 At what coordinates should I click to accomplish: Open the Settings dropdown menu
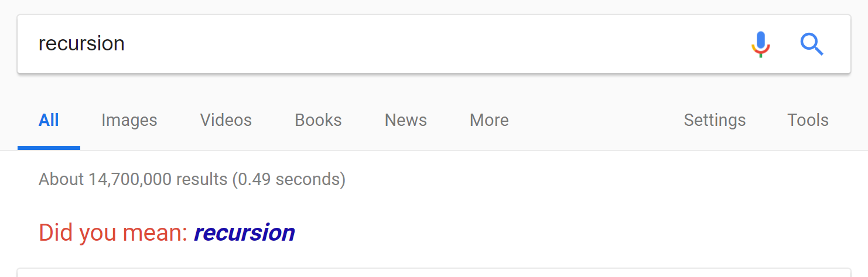coord(715,121)
